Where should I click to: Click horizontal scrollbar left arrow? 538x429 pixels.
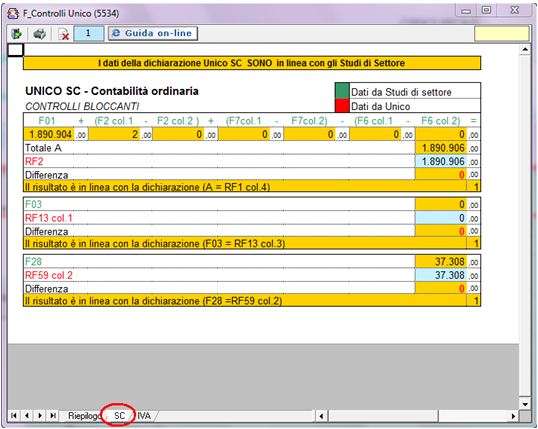[x=321, y=416]
